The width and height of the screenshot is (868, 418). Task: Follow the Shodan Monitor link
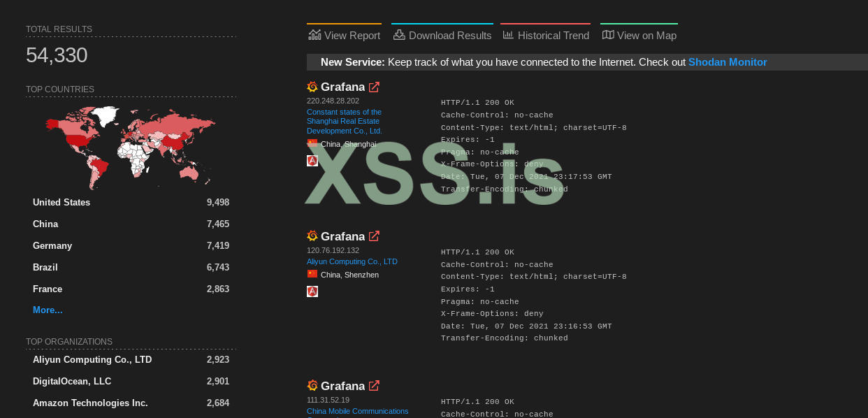[728, 62]
